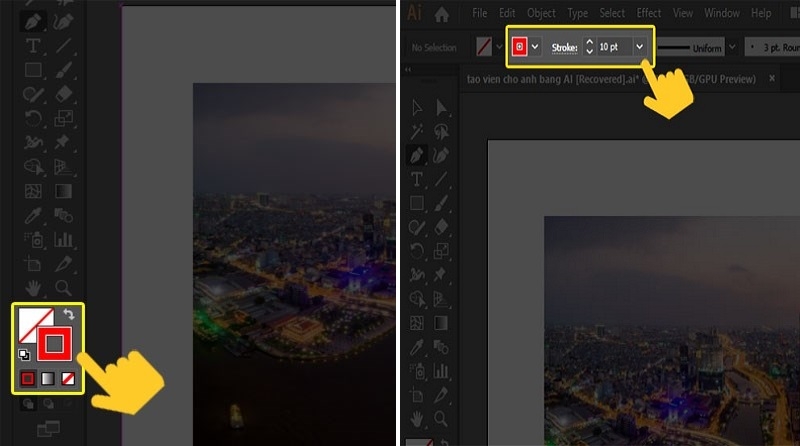Select Scale tool in left screenshot
Screen dimensions: 800x446
click(63, 118)
